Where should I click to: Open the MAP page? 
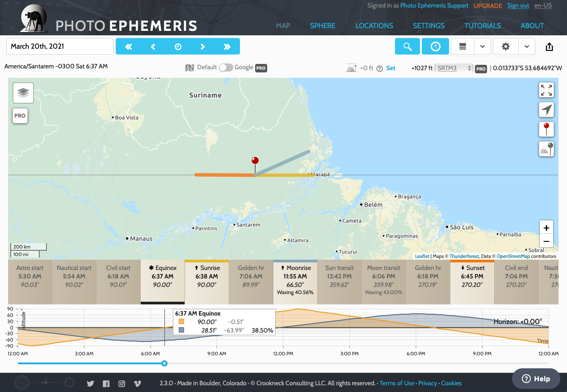(283, 25)
